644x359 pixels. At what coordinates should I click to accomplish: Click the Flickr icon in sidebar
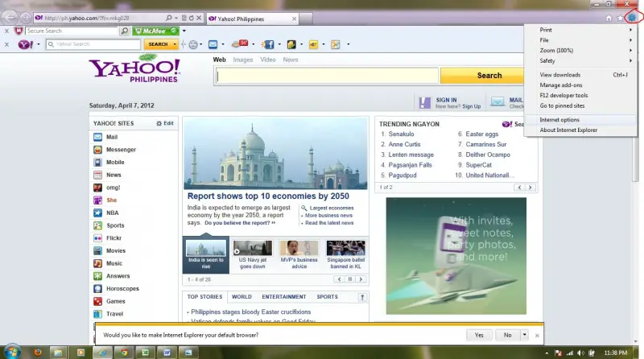pos(97,238)
